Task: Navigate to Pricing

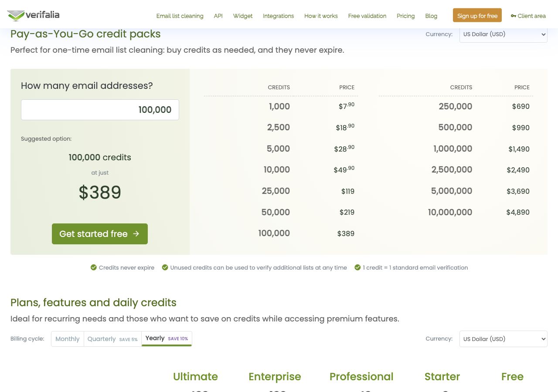Action: (405, 16)
